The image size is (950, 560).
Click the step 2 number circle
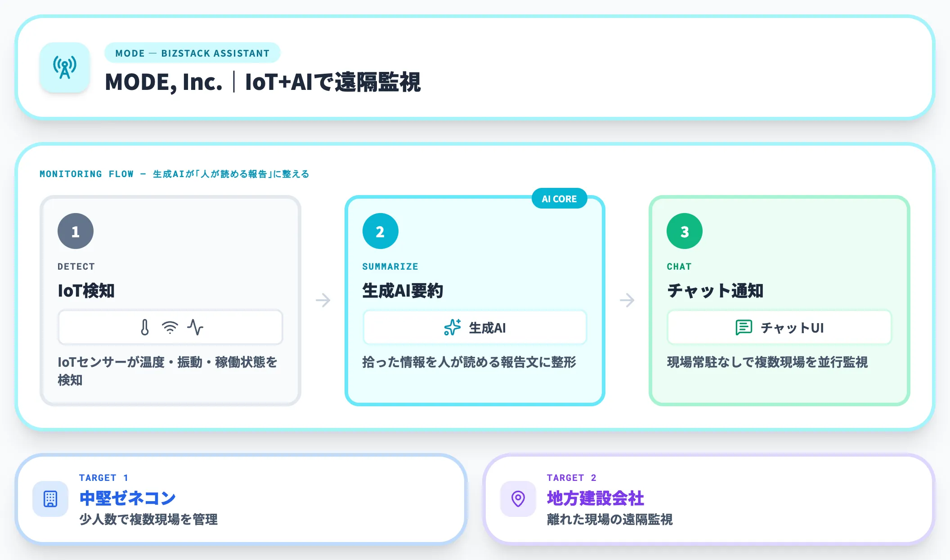(380, 231)
